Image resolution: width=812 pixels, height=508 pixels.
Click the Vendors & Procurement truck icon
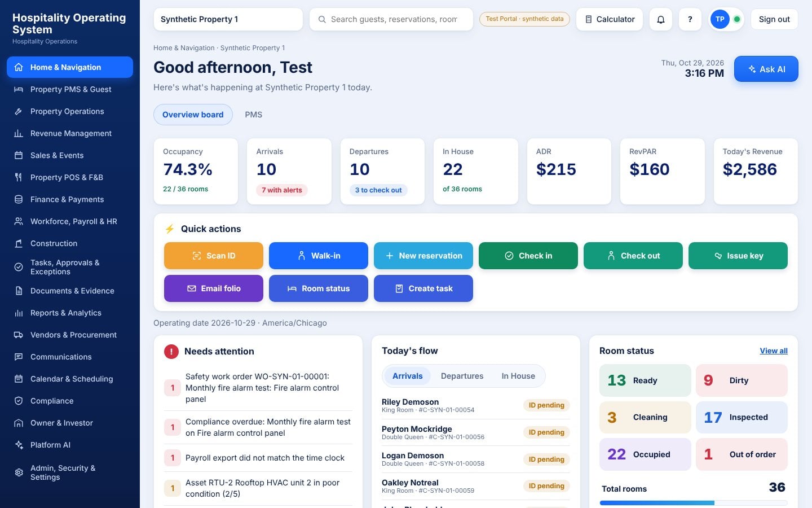(19, 335)
